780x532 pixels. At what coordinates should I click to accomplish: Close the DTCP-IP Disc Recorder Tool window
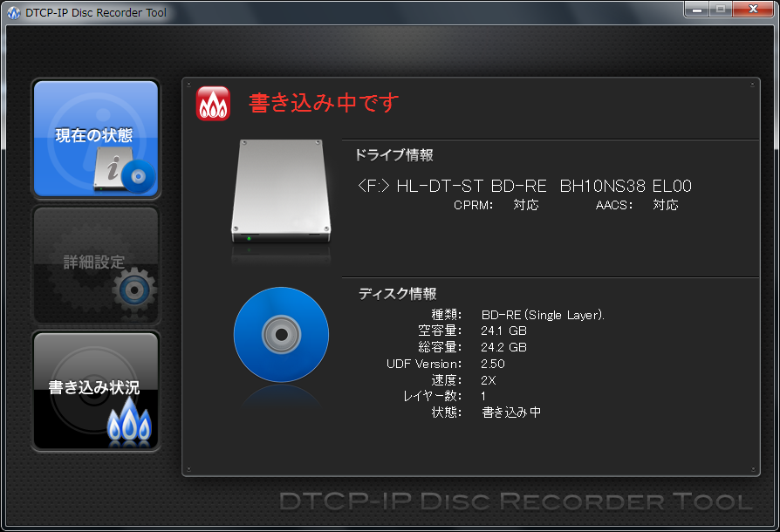coord(753,9)
